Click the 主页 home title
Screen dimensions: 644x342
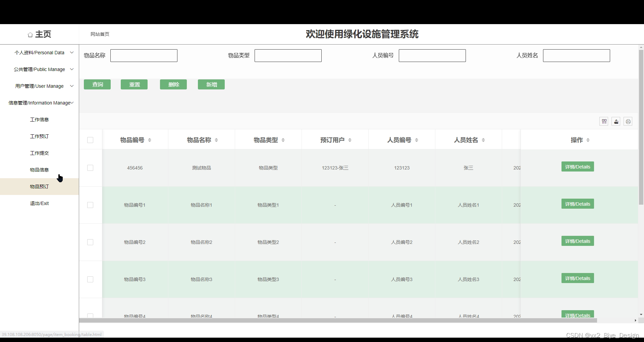point(43,34)
